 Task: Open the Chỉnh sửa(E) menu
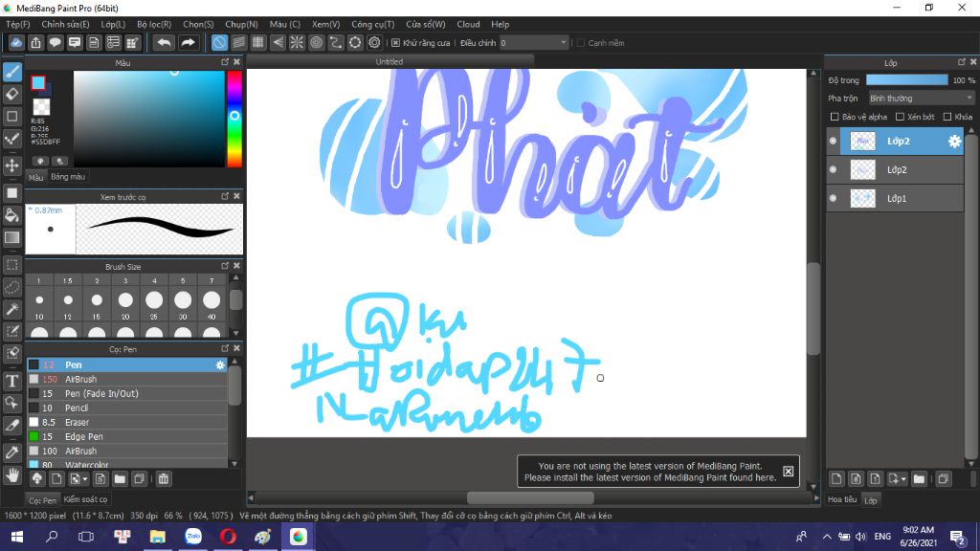click(65, 24)
